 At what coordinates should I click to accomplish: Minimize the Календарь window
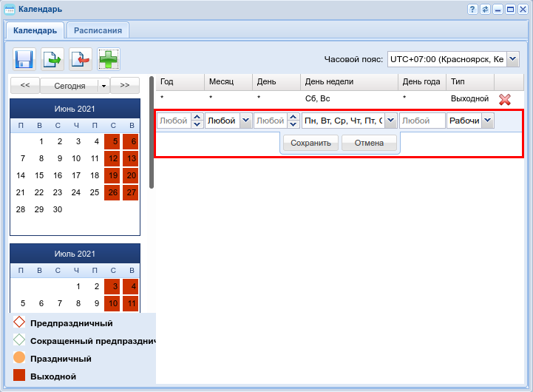tap(498, 9)
